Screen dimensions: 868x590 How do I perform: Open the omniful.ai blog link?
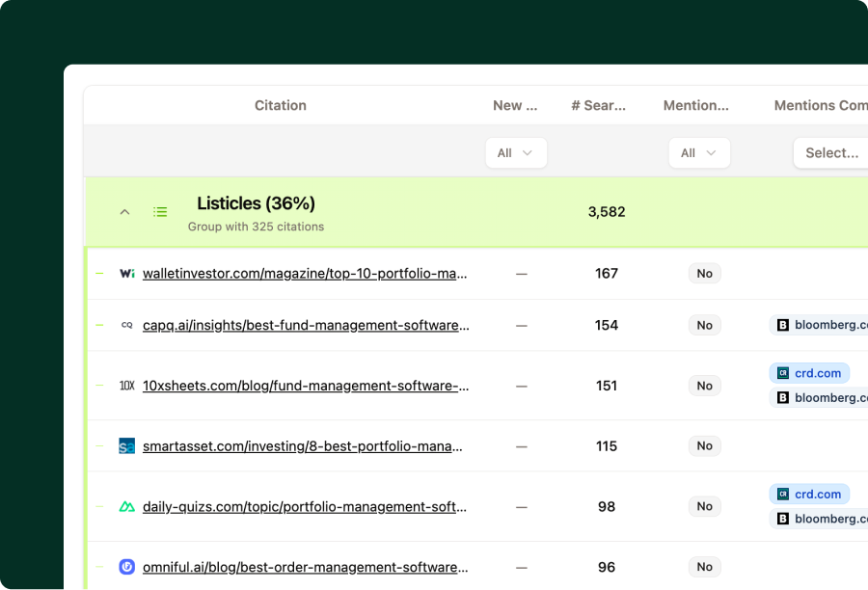pyautogui.click(x=306, y=567)
